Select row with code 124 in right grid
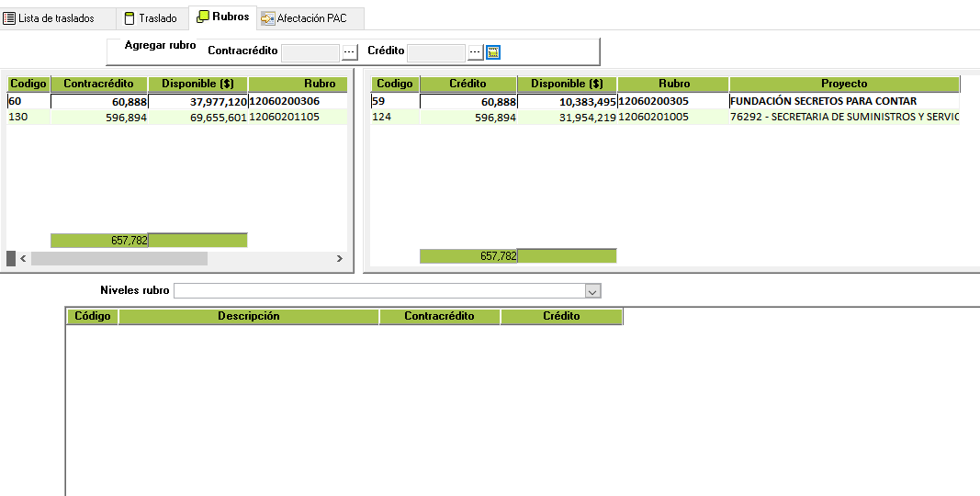The width and height of the screenshot is (980, 496). 394,117
